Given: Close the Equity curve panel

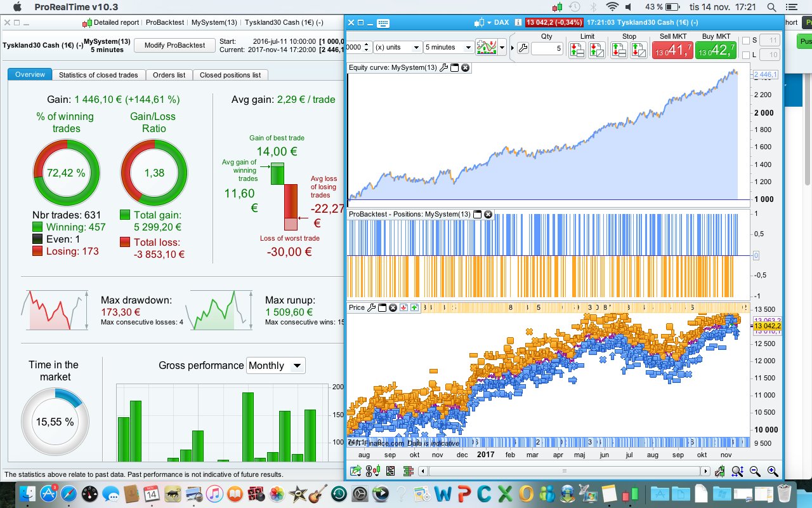Looking at the screenshot, I should click(x=465, y=67).
